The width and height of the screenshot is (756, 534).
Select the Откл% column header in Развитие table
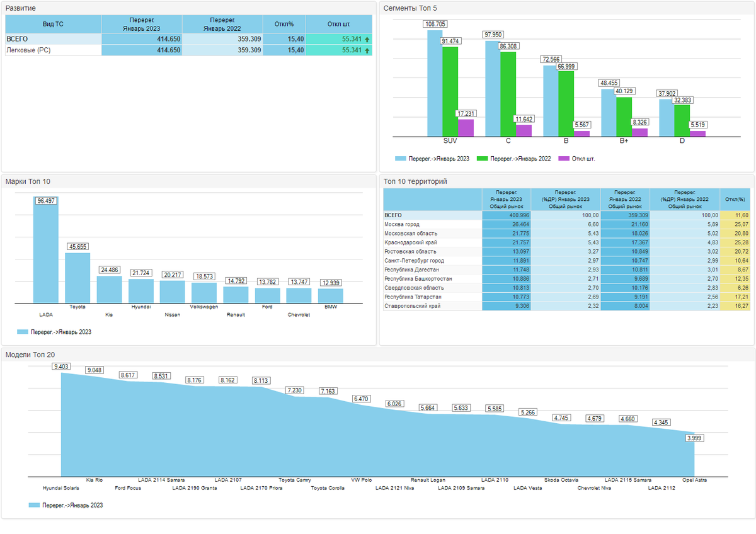click(x=285, y=24)
